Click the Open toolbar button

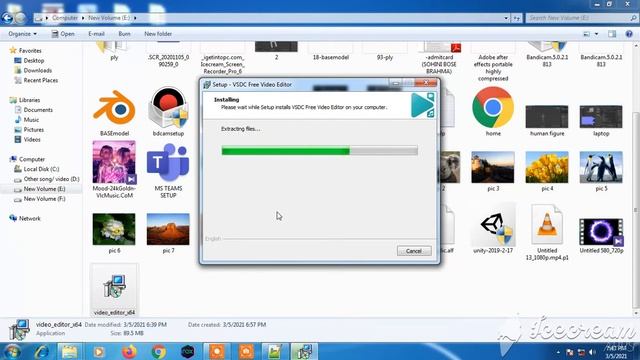pyautogui.click(x=63, y=34)
